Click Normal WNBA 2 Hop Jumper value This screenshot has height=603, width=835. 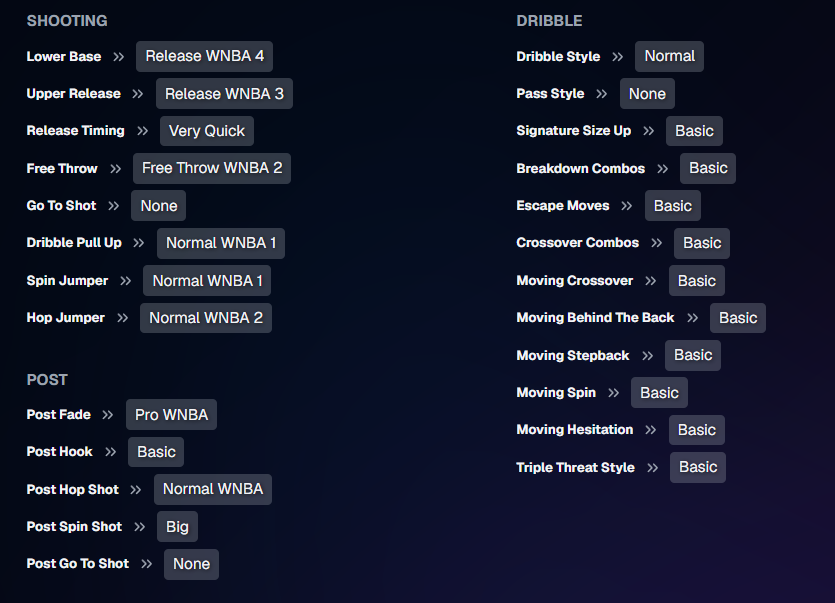[x=206, y=318]
